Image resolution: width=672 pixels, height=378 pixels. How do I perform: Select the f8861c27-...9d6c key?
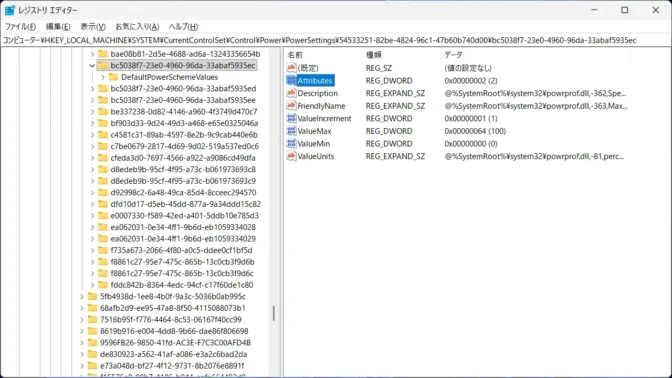tap(182, 273)
